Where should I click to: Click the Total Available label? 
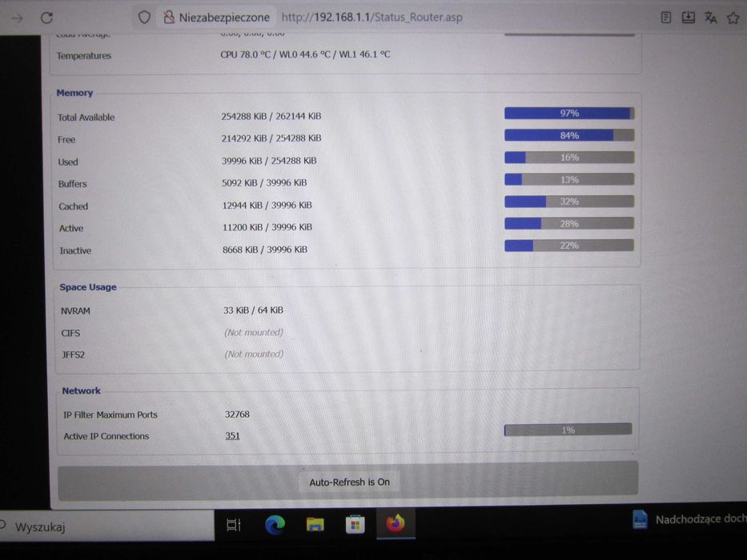[86, 117]
